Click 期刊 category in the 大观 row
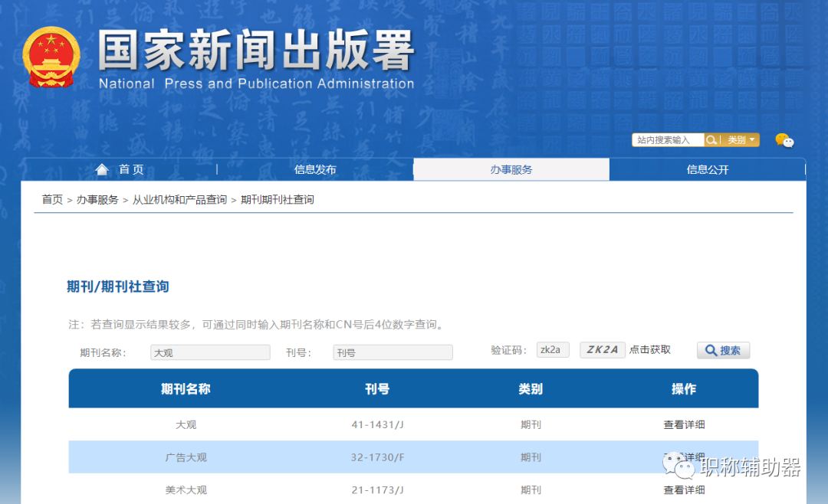Viewport: 828px width, 504px height. point(531,425)
